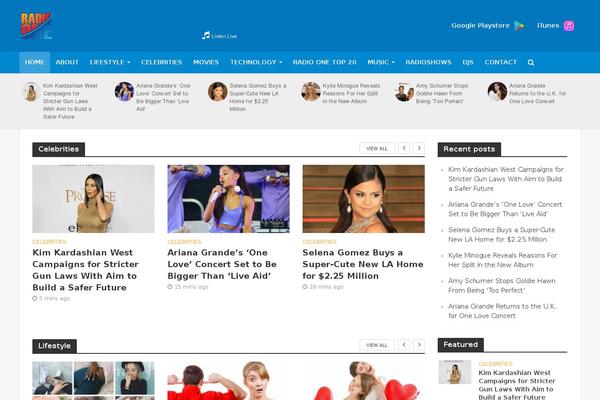Expand the Music dropdown menu
Image resolution: width=600 pixels, height=400 pixels.
tap(380, 62)
